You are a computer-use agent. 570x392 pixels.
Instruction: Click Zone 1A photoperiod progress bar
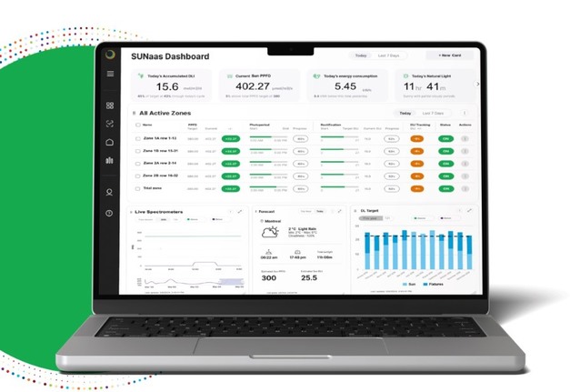coord(263,137)
